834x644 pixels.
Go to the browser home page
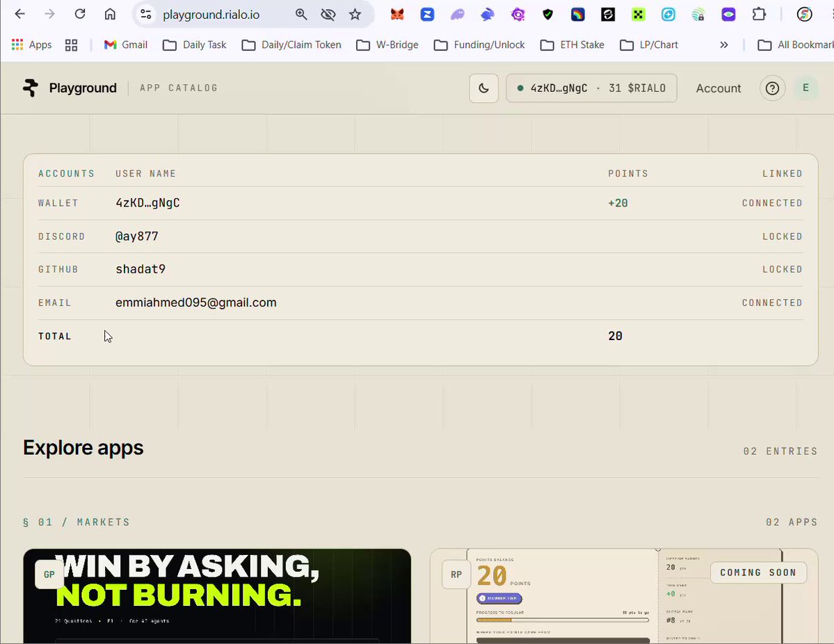point(110,14)
